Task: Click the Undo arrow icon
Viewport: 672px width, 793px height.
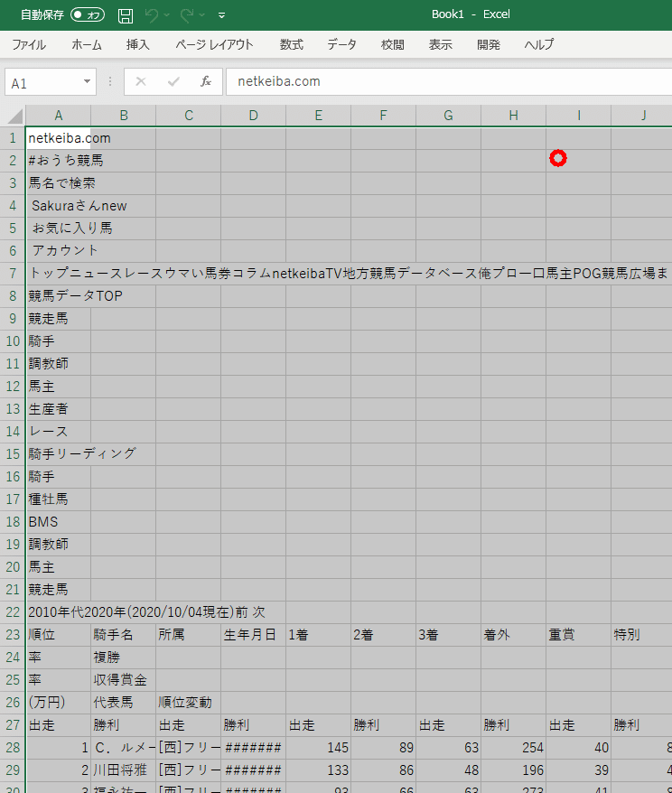Action: tap(151, 15)
